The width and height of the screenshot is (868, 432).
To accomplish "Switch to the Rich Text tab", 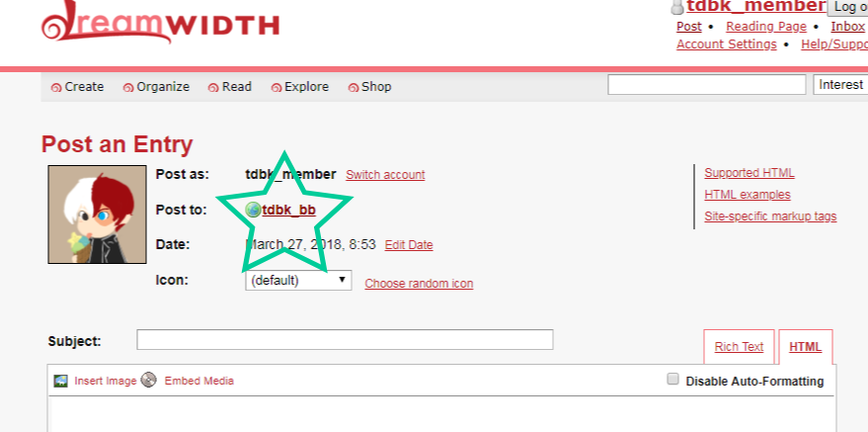I will click(739, 347).
